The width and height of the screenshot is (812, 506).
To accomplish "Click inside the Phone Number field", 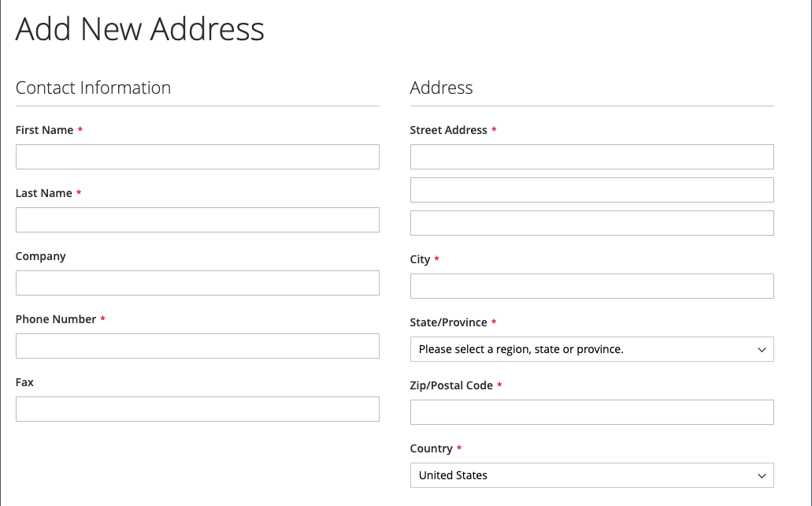I will [x=197, y=345].
